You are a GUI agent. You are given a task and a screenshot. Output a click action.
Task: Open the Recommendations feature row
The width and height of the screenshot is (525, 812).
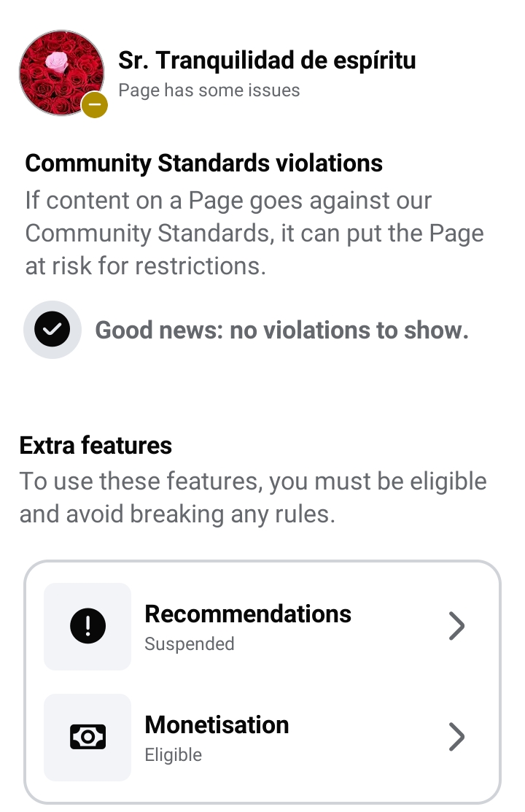(x=262, y=627)
